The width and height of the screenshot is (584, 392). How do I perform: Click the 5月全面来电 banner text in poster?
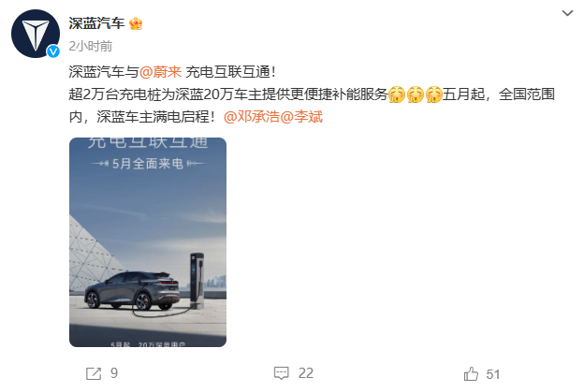point(148,164)
